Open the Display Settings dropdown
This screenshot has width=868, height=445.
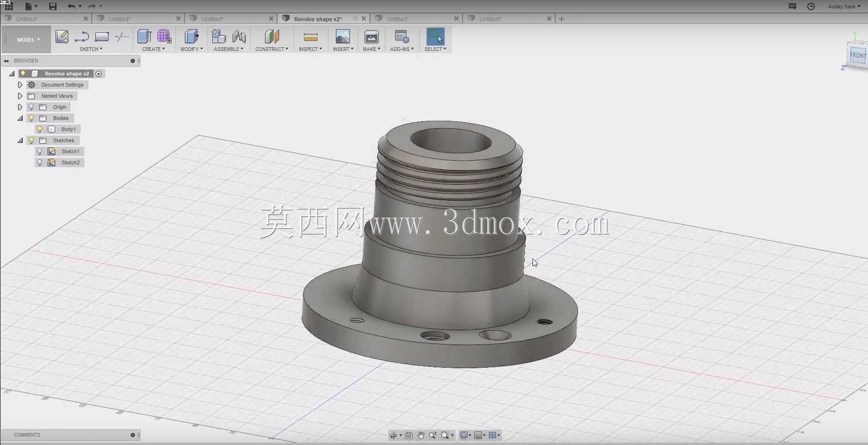point(465,435)
